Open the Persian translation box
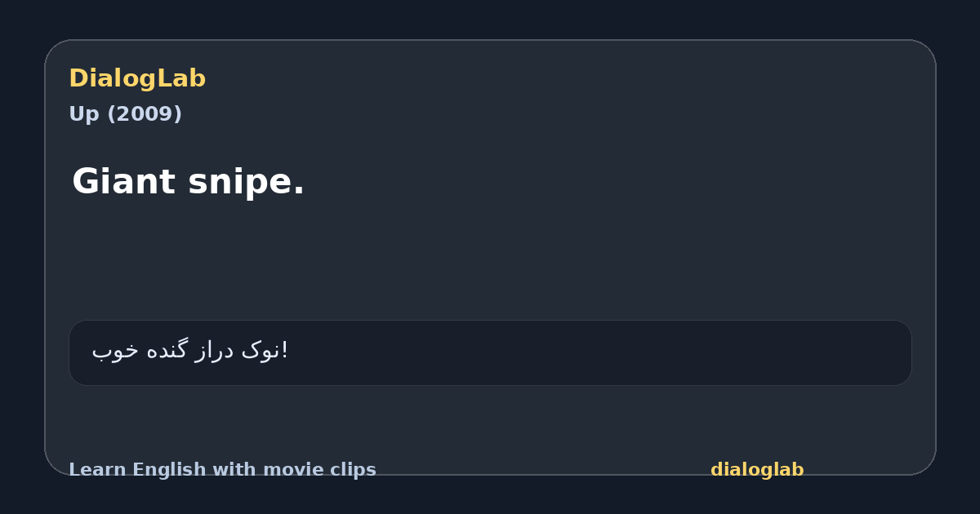980x514 pixels. [490, 352]
